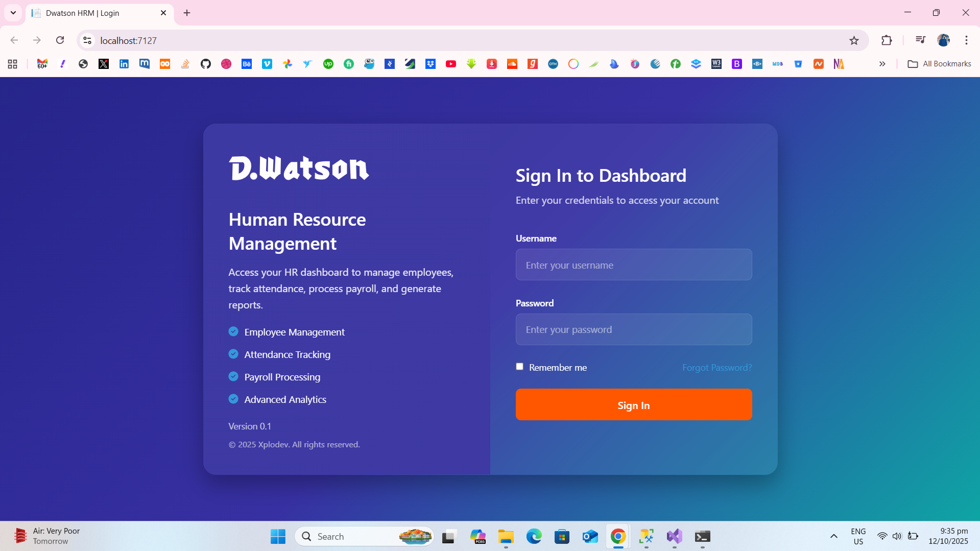Follow the Forgot Password? link
Screen dimensions: 980x551
point(717,368)
